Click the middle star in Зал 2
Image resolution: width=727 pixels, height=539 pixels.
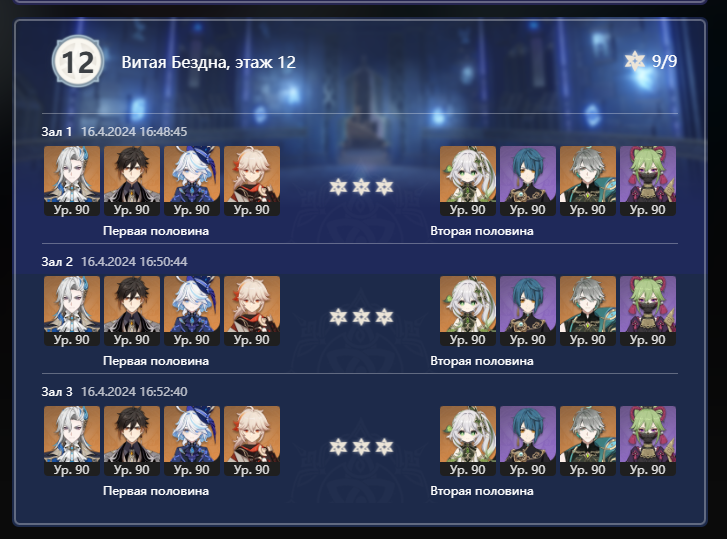[361, 317]
